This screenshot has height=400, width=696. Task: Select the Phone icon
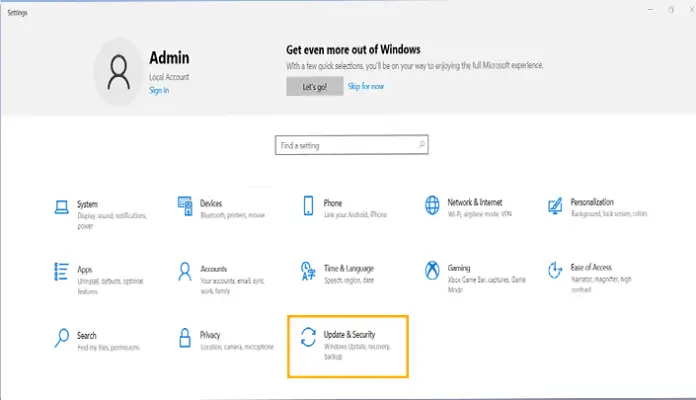click(x=308, y=207)
